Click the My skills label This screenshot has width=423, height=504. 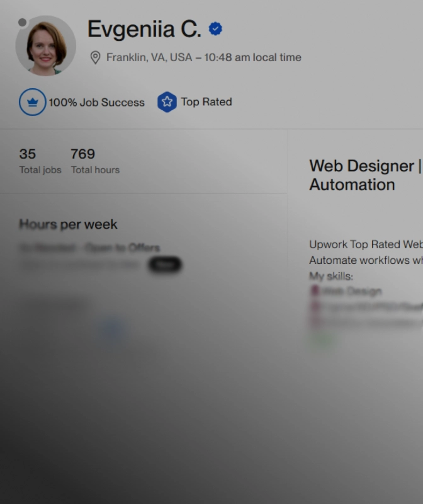coord(331,276)
